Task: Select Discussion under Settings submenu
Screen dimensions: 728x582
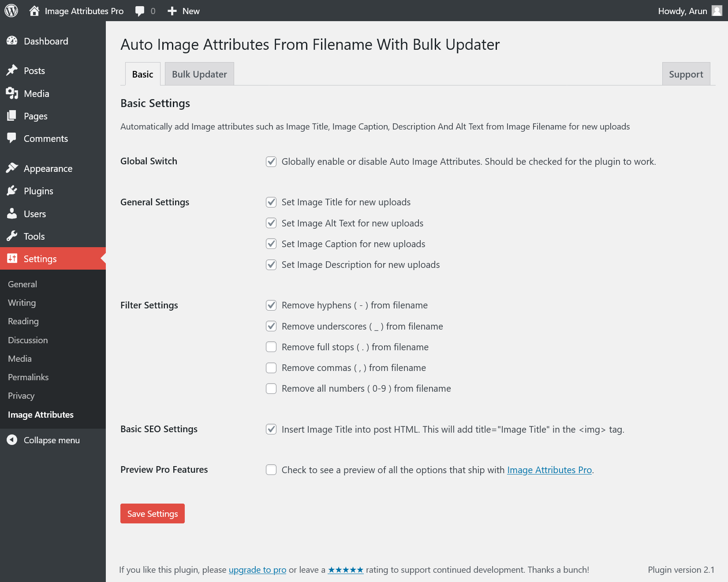Action: [28, 340]
